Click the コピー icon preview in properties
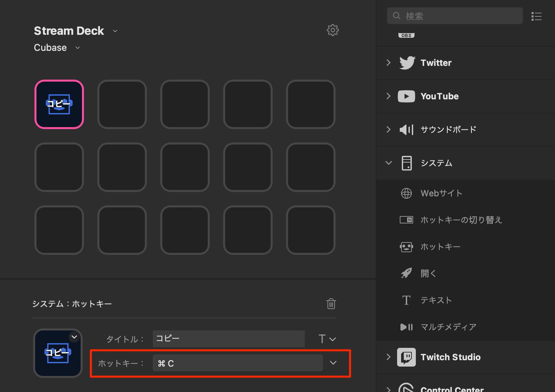Image resolution: width=555 pixels, height=392 pixels. click(x=58, y=353)
